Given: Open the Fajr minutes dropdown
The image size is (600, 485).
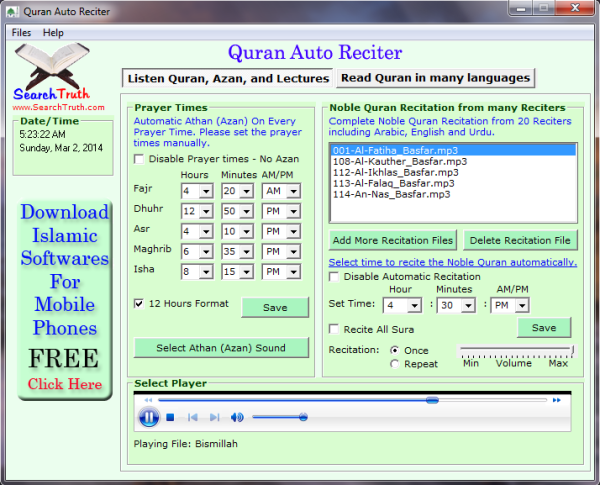Looking at the screenshot, I should 246,191.
